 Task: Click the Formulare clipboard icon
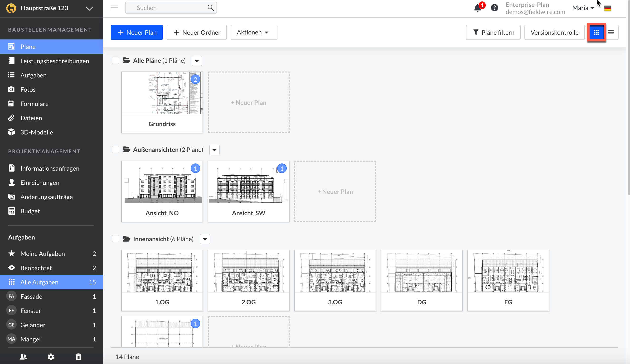pyautogui.click(x=11, y=103)
